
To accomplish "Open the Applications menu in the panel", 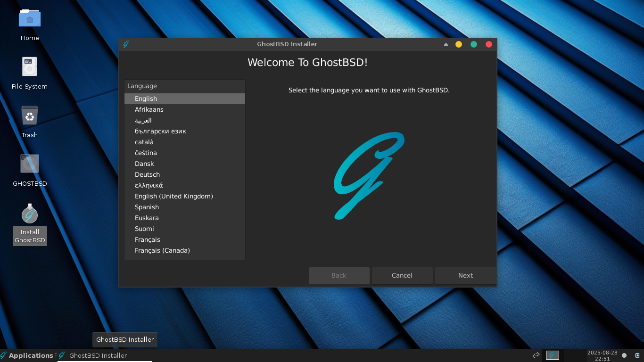I will (27, 355).
